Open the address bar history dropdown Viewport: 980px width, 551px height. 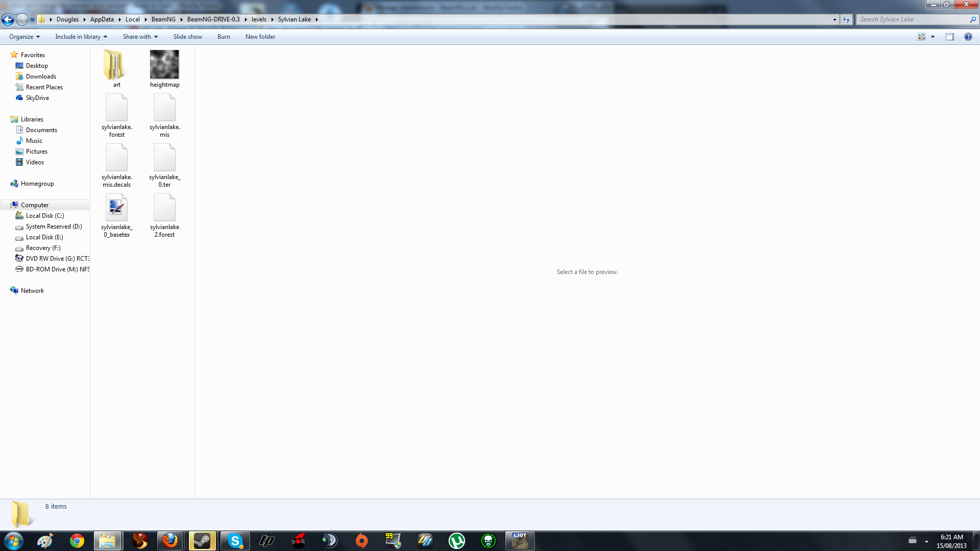pos(835,19)
